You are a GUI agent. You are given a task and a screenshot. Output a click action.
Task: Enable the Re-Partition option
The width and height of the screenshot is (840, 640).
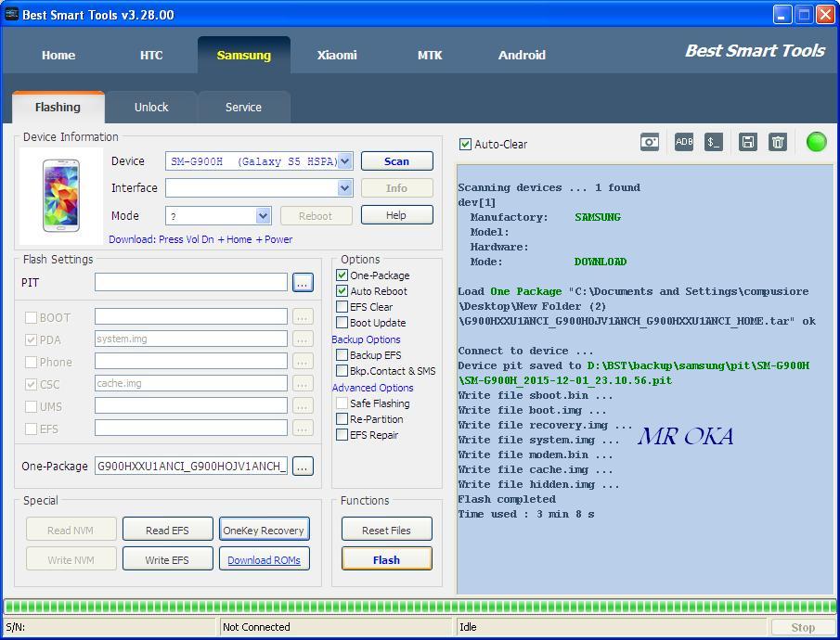pyautogui.click(x=342, y=419)
